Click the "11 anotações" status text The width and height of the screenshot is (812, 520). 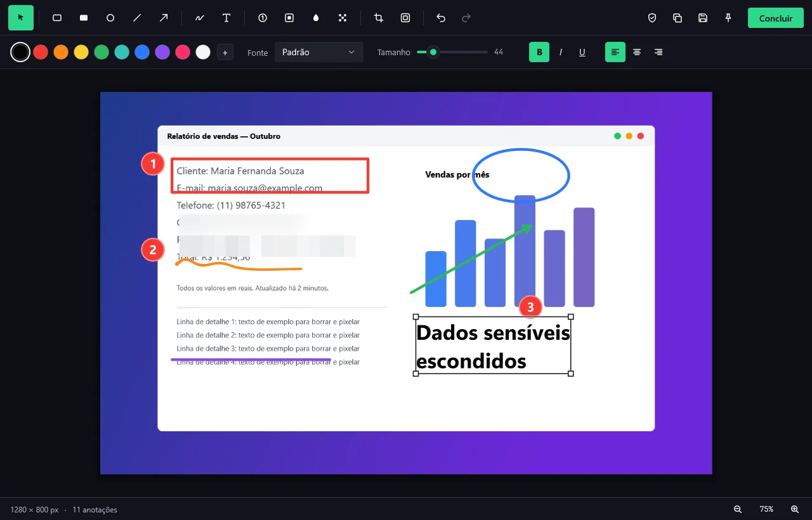tap(95, 510)
